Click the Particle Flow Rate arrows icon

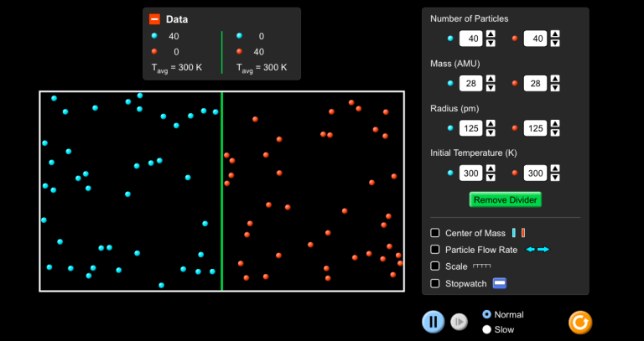tap(538, 250)
